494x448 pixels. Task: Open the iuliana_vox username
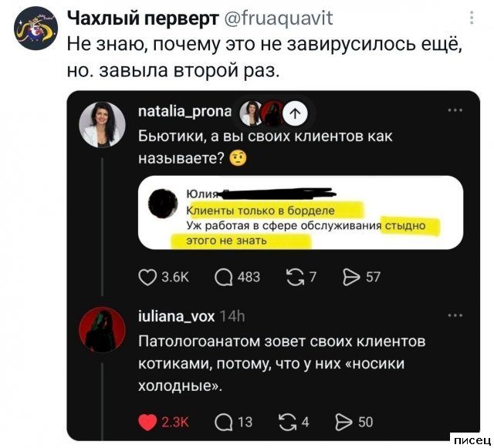(x=177, y=316)
